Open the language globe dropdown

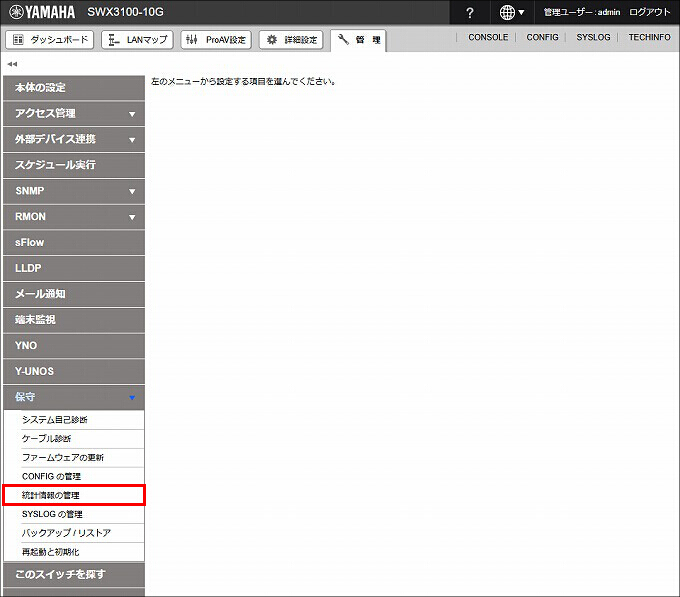pyautogui.click(x=512, y=12)
